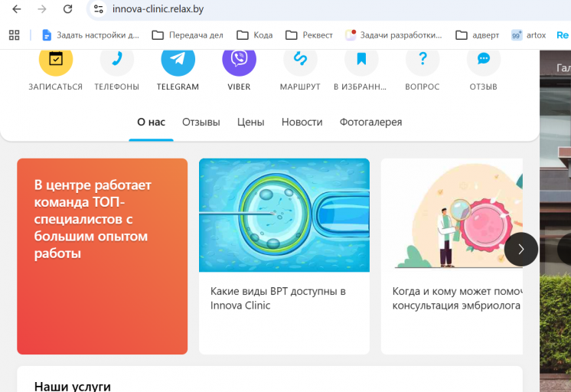Open site information icon in the address bar
Viewport: 571px width, 392px height.
coord(98,9)
